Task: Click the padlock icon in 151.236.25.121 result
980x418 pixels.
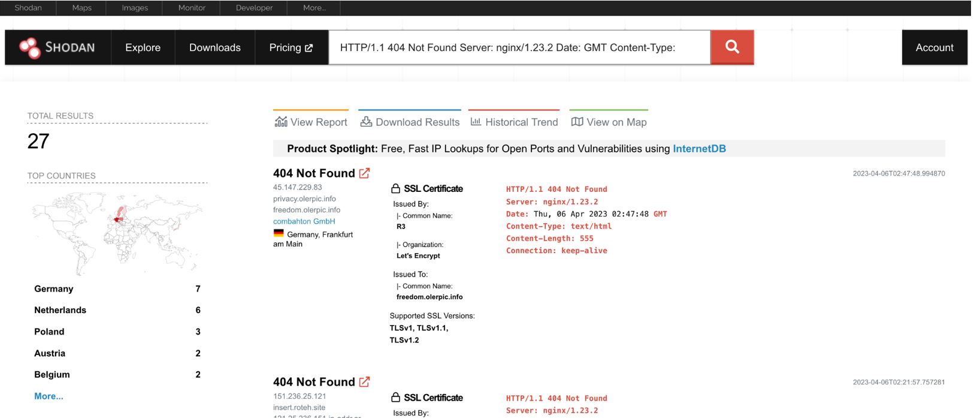Action: coord(395,398)
